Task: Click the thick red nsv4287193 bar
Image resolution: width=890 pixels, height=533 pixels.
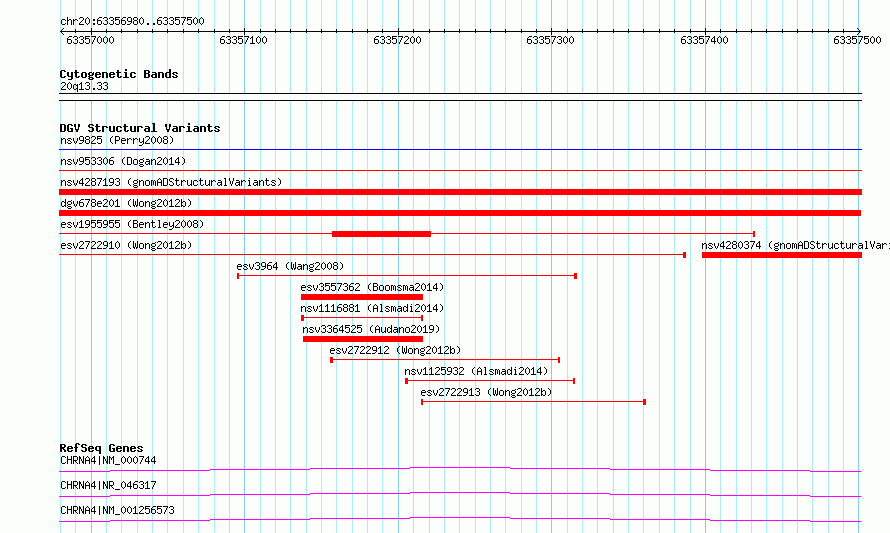Action: click(x=460, y=192)
